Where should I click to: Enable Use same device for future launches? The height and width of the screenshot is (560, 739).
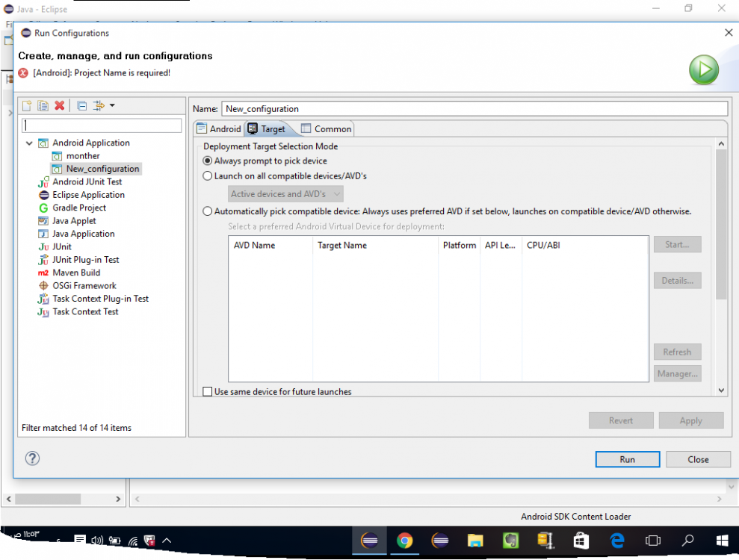click(x=208, y=391)
